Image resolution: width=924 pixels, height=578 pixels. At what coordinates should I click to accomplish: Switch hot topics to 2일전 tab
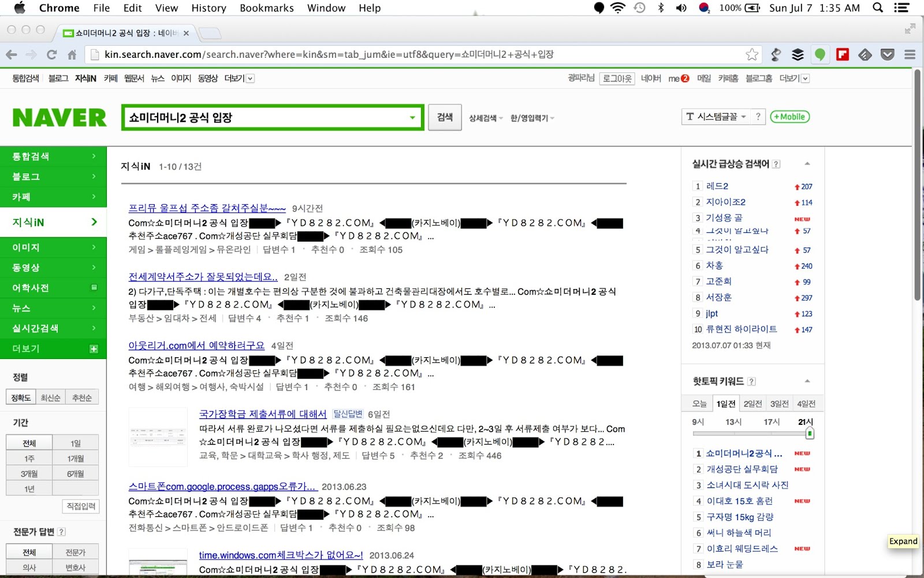tap(752, 403)
